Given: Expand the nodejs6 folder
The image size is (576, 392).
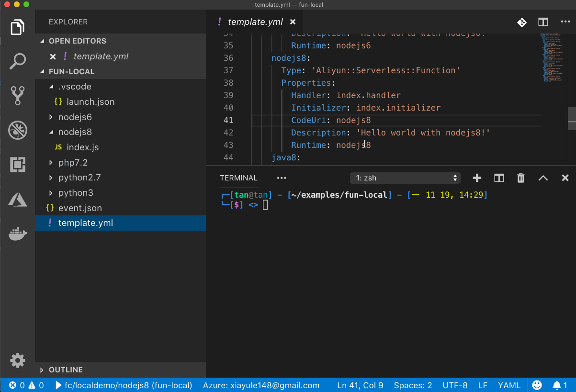Looking at the screenshot, I should [52, 117].
